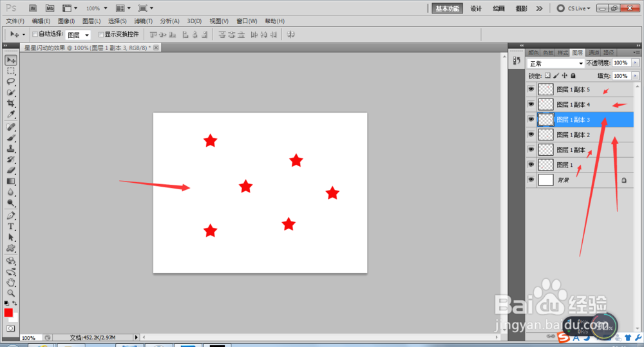Hide layer 图层 1 副本 5
This screenshot has height=347, width=644.
(531, 89)
